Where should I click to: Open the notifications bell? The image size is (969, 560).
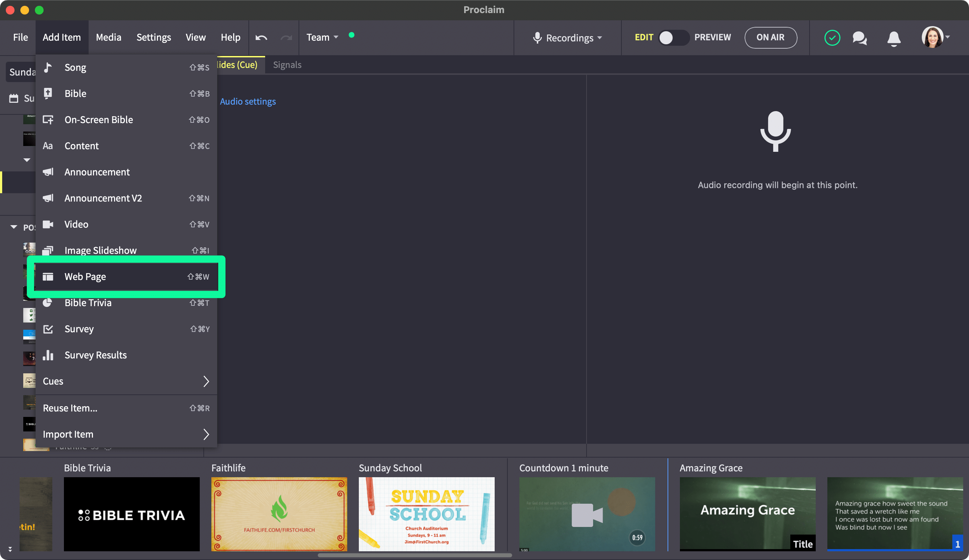893,38
